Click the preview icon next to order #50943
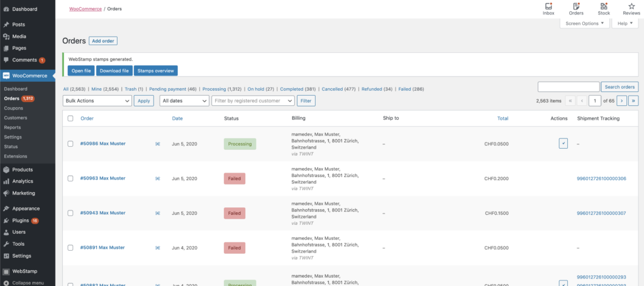The width and height of the screenshot is (644, 286). 158,213
